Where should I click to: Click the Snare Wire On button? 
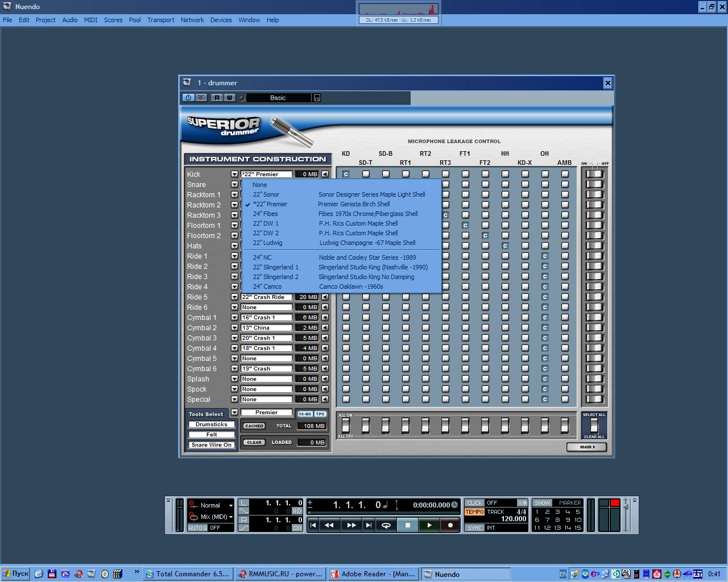point(212,445)
